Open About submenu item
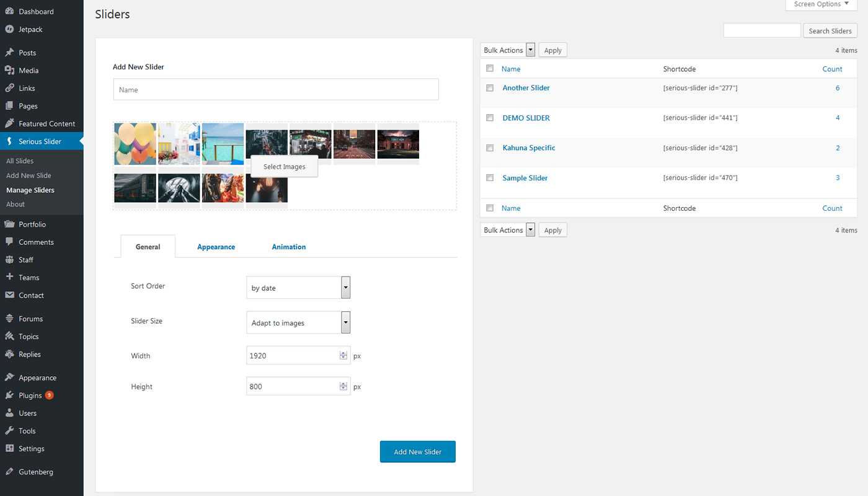This screenshot has width=868, height=496. (x=15, y=204)
